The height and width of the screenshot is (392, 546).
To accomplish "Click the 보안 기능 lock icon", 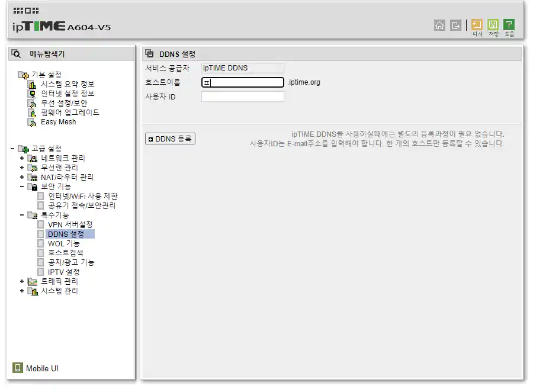I will 33,187.
